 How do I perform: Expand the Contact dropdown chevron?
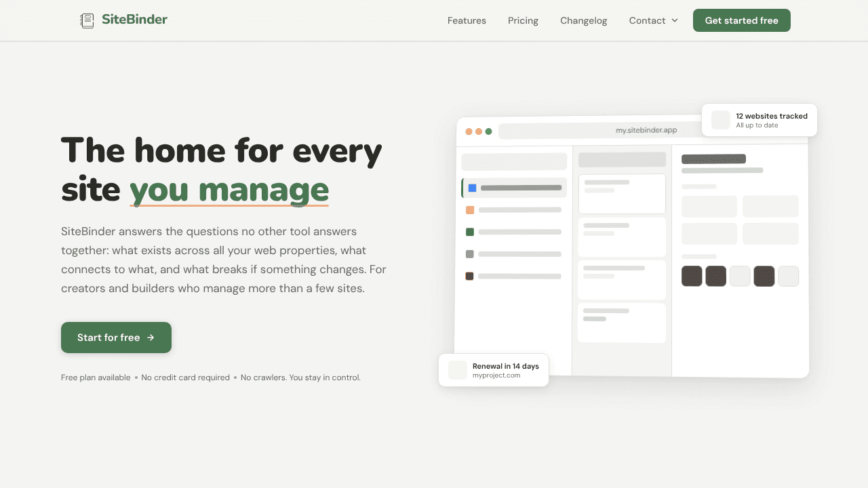pyautogui.click(x=675, y=20)
